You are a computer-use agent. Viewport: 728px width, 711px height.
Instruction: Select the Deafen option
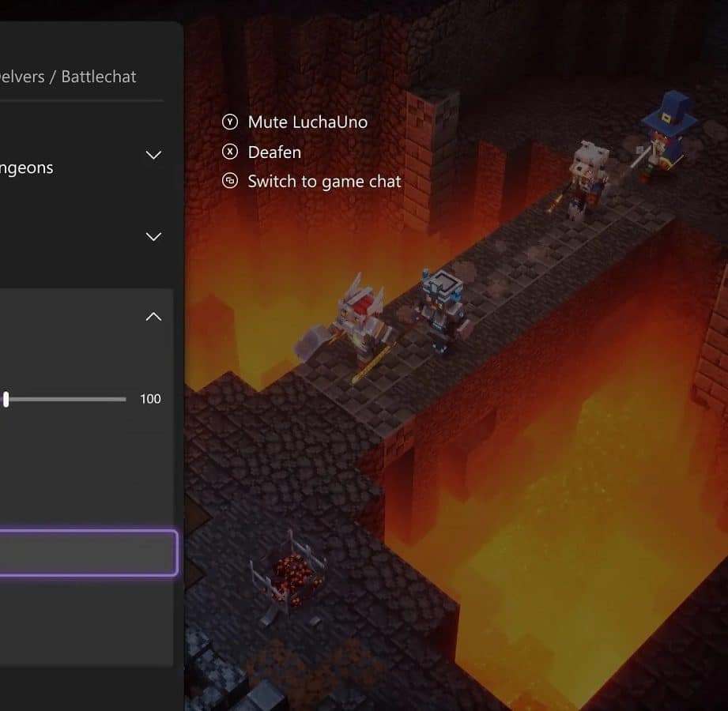click(x=274, y=152)
